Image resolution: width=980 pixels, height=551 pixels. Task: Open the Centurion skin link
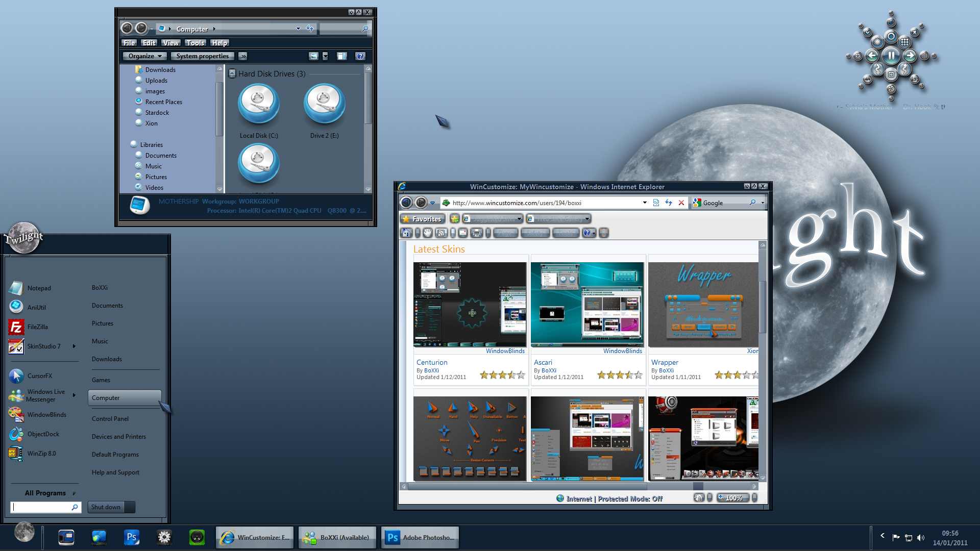[x=432, y=362]
